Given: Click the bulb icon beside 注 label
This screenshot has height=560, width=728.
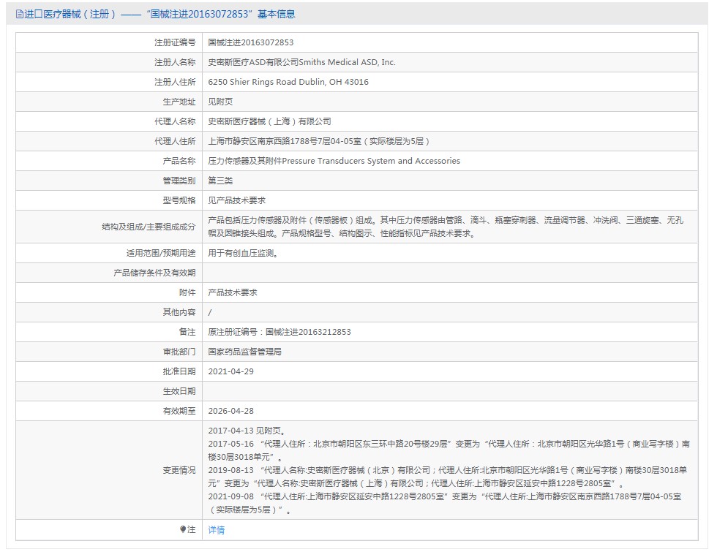Looking at the screenshot, I should tap(182, 529).
